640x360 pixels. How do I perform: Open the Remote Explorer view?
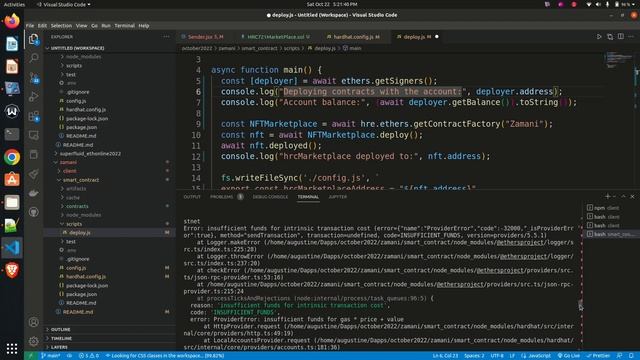pos(33,135)
